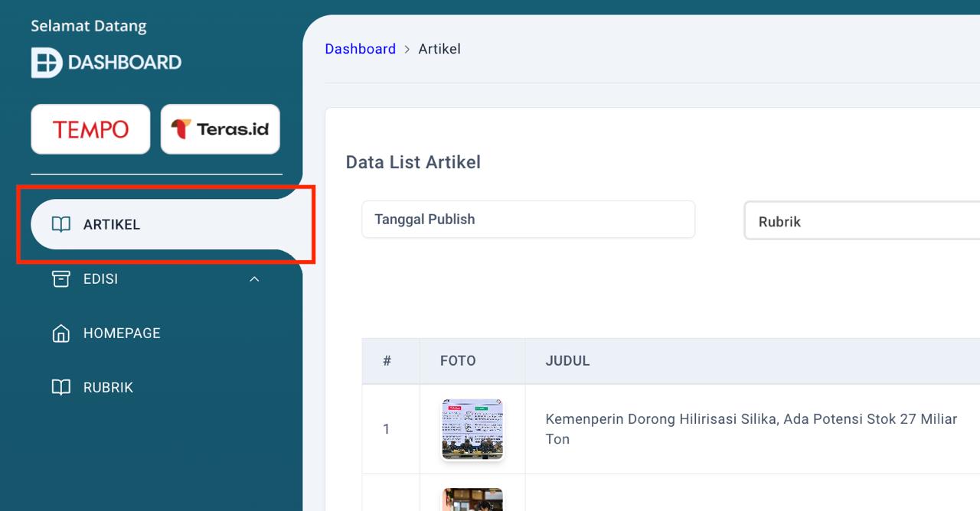Click the book icon beside RUBRIK
This screenshot has width=980, height=511.
60,387
